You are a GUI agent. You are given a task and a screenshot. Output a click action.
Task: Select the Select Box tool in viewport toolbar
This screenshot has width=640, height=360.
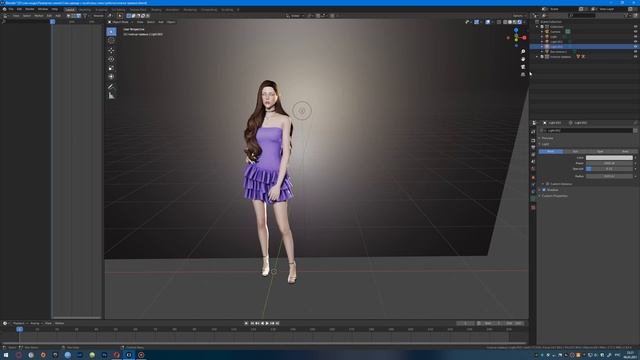[111, 32]
